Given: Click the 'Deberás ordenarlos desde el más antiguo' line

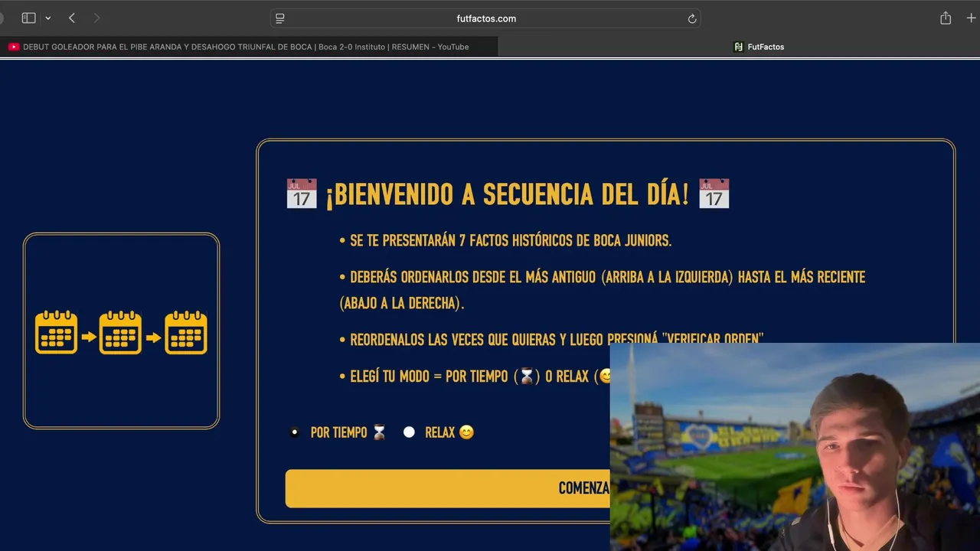Looking at the screenshot, I should pos(602,289).
